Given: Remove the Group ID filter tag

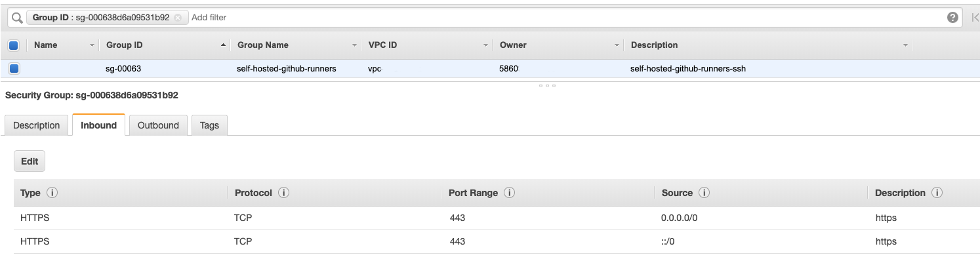Looking at the screenshot, I should (x=178, y=18).
